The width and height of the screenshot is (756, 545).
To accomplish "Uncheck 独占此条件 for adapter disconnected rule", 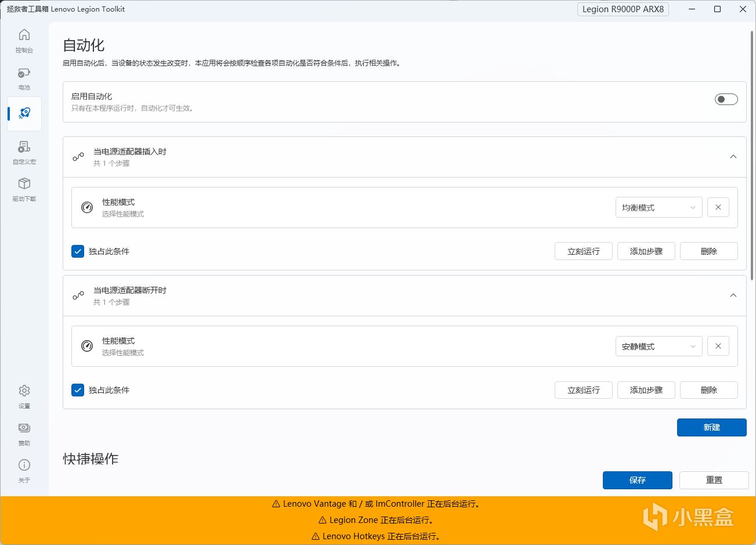I will coord(78,390).
